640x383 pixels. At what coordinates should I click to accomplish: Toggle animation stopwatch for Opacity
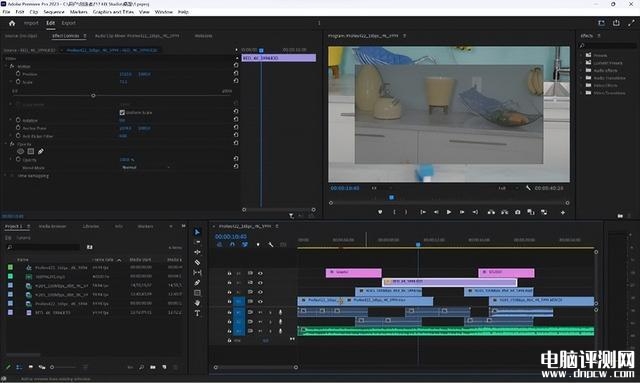(18, 159)
